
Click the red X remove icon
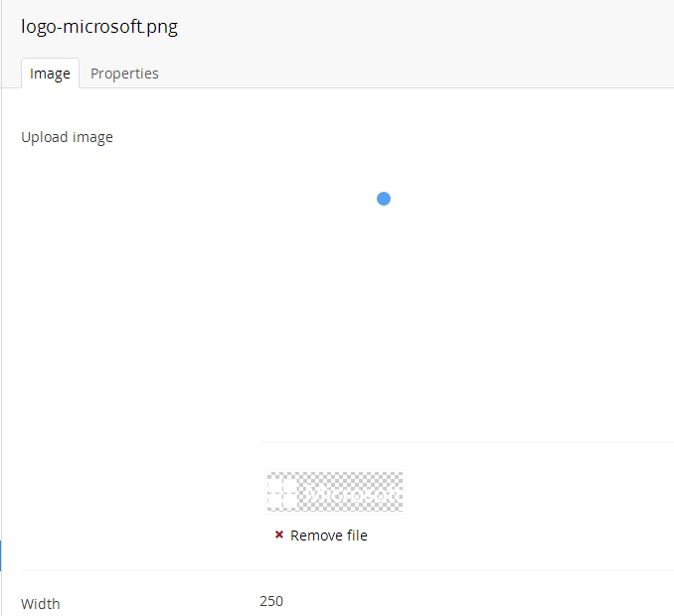pos(279,536)
